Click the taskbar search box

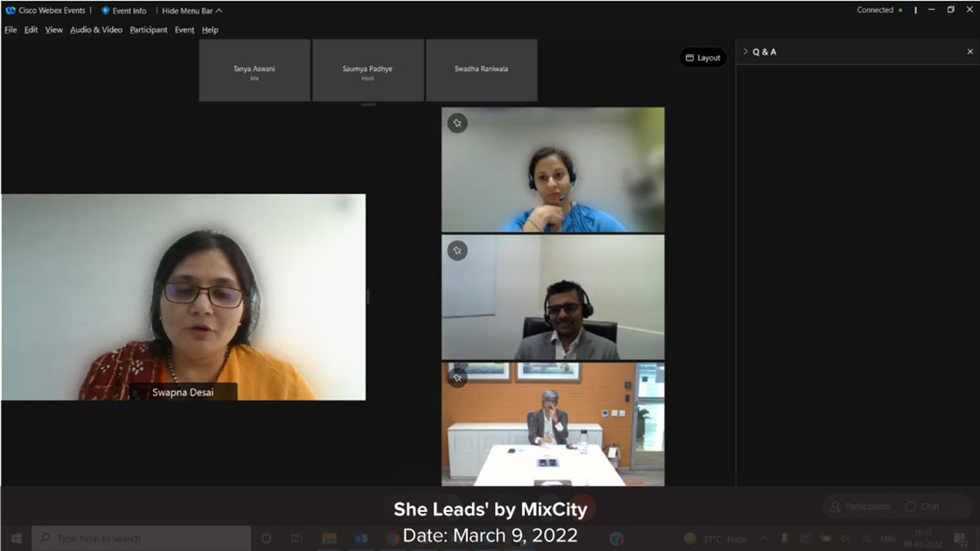(x=141, y=539)
